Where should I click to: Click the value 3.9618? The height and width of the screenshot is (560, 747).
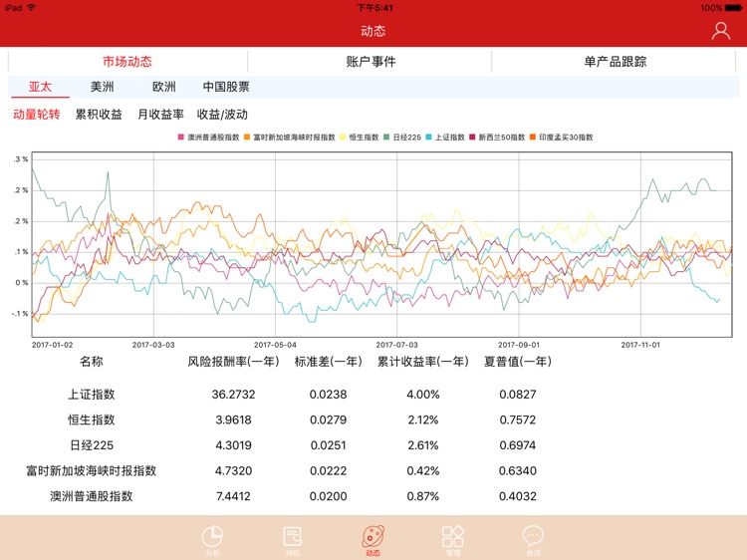coord(233,420)
